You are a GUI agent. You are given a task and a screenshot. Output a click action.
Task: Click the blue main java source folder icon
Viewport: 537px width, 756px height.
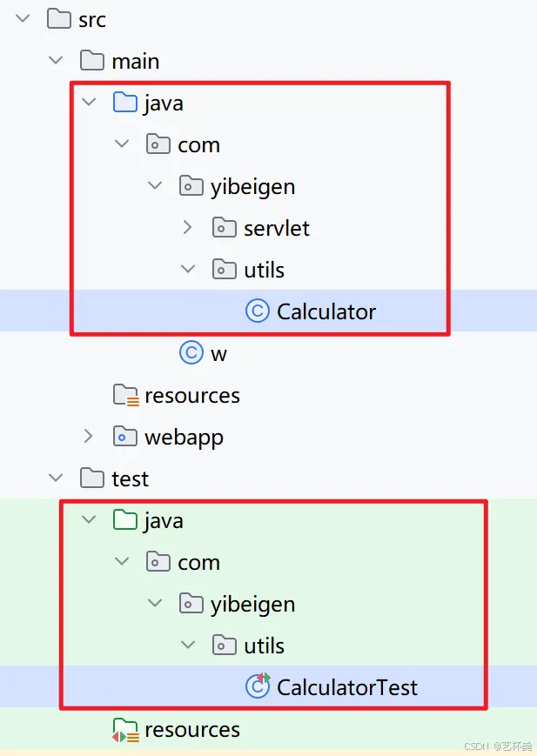tap(125, 102)
